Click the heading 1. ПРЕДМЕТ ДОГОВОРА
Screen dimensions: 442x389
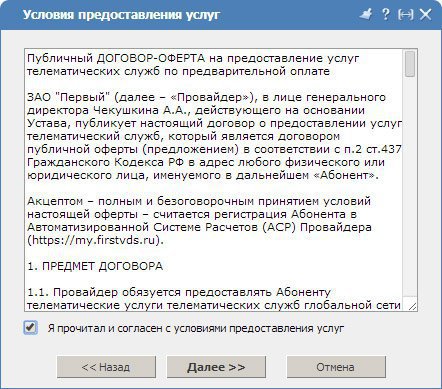coord(95,266)
